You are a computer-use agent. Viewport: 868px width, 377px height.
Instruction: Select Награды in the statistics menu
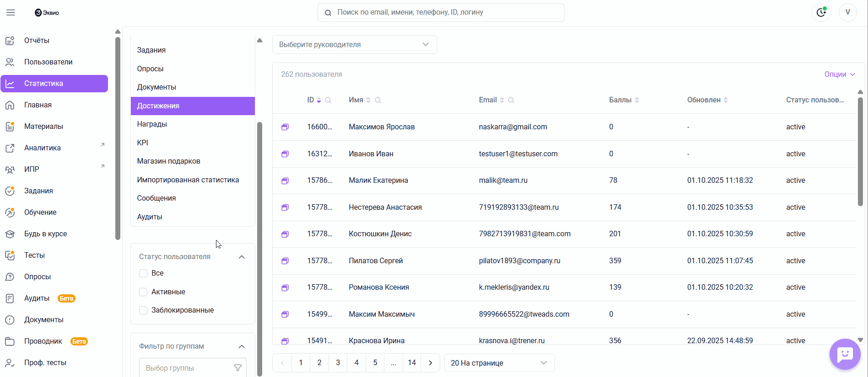[x=152, y=124]
